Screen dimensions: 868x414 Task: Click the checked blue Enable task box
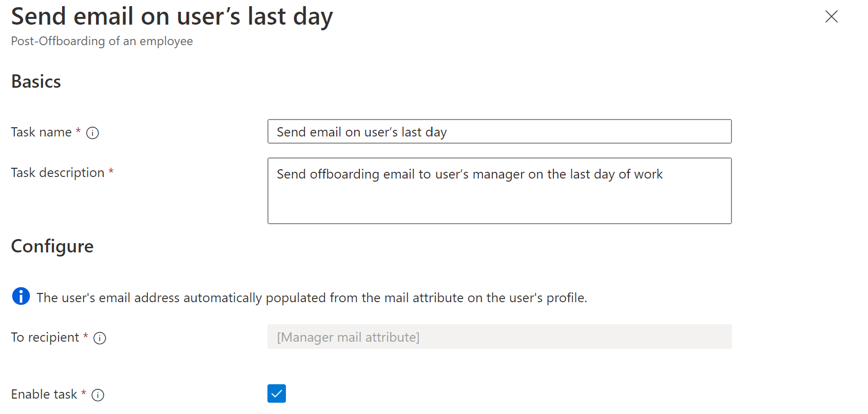277,393
